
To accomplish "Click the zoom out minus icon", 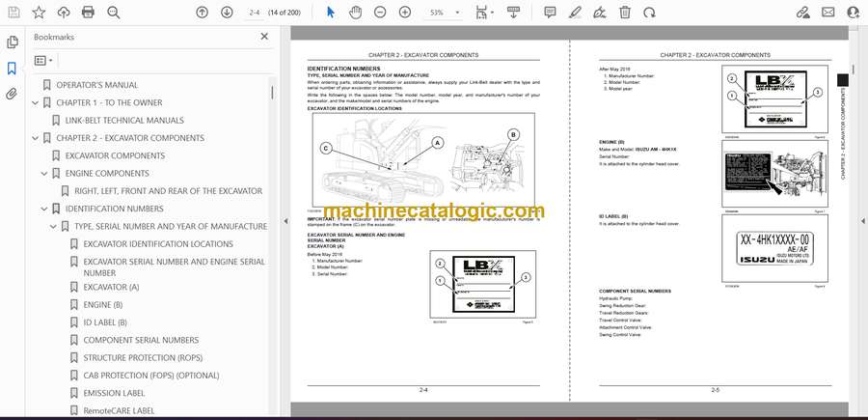I will coord(380,13).
